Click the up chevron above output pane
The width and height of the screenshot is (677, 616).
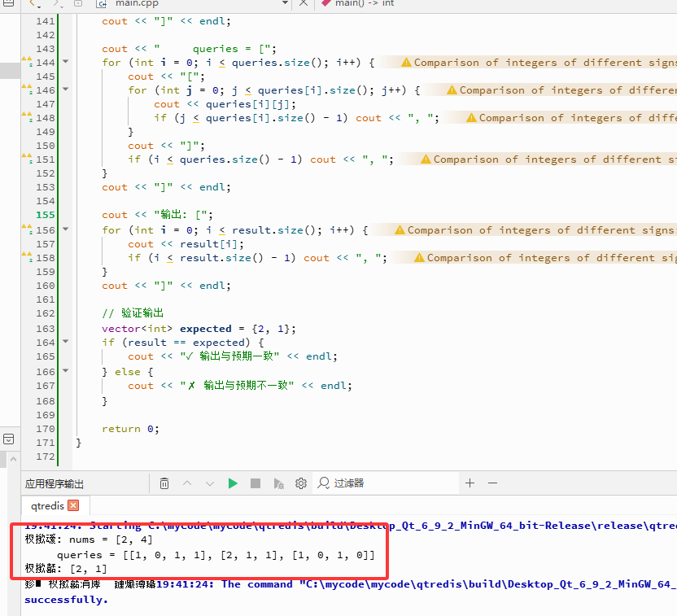[13, 459]
